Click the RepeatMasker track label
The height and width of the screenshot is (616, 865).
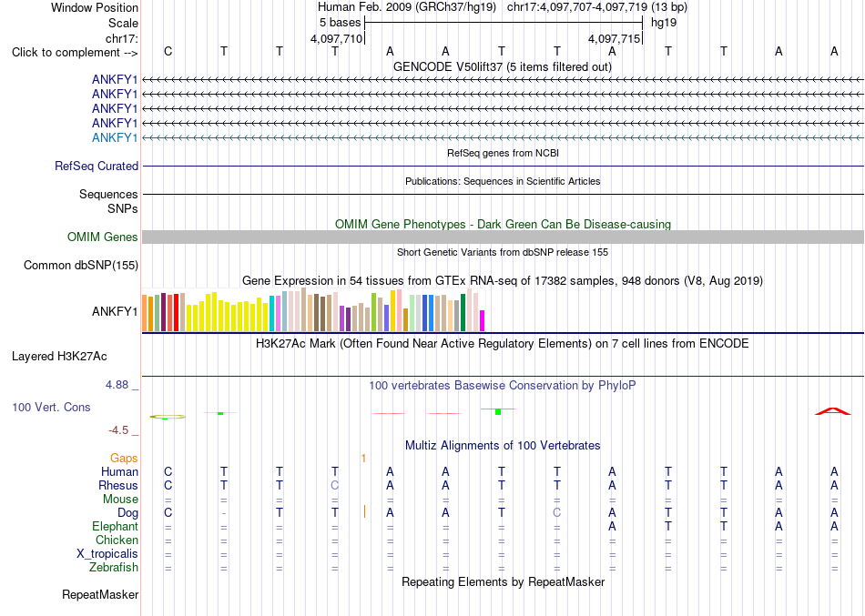click(x=100, y=594)
